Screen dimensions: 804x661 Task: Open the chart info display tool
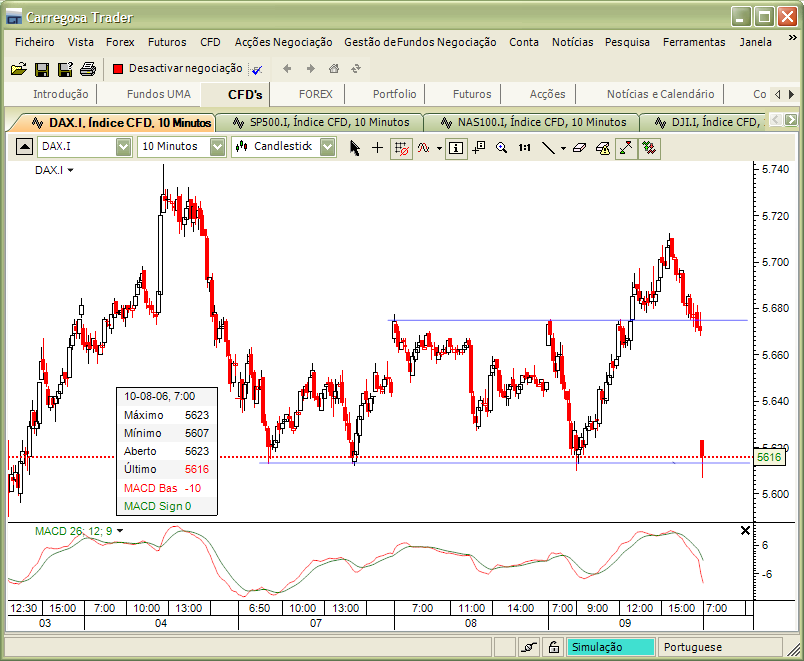click(x=455, y=147)
